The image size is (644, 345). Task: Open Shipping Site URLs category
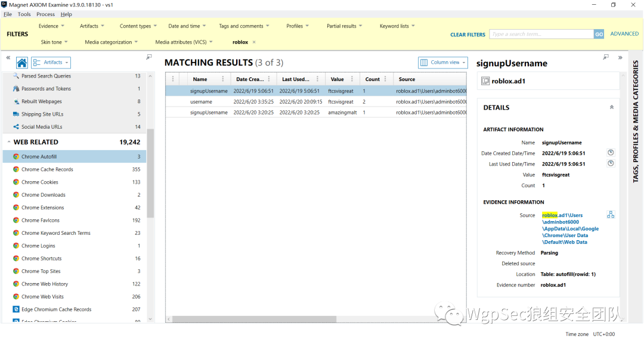tap(75, 114)
